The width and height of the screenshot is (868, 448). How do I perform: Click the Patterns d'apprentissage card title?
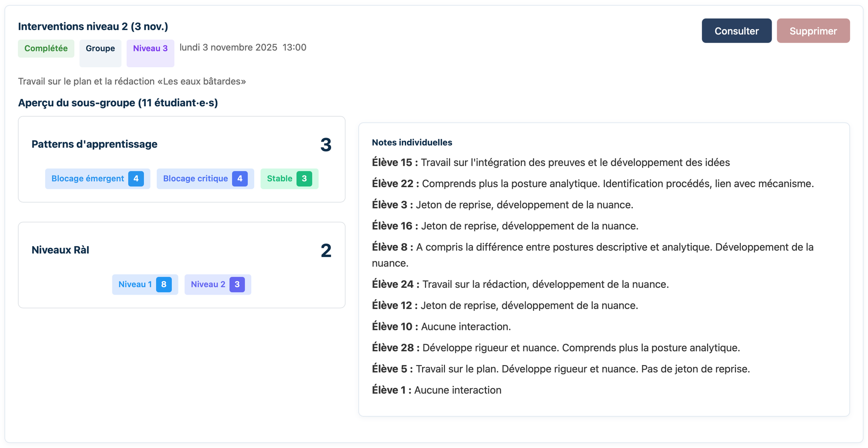[x=94, y=144]
